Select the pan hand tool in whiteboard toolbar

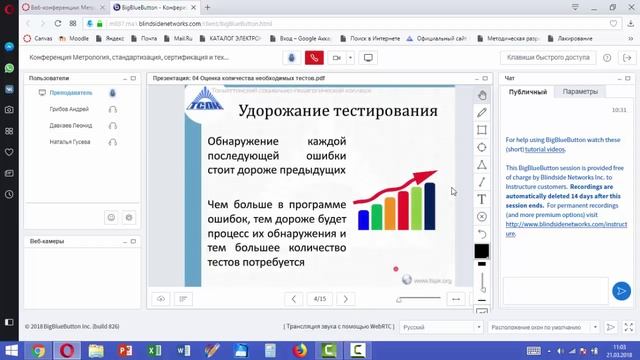coord(482,95)
